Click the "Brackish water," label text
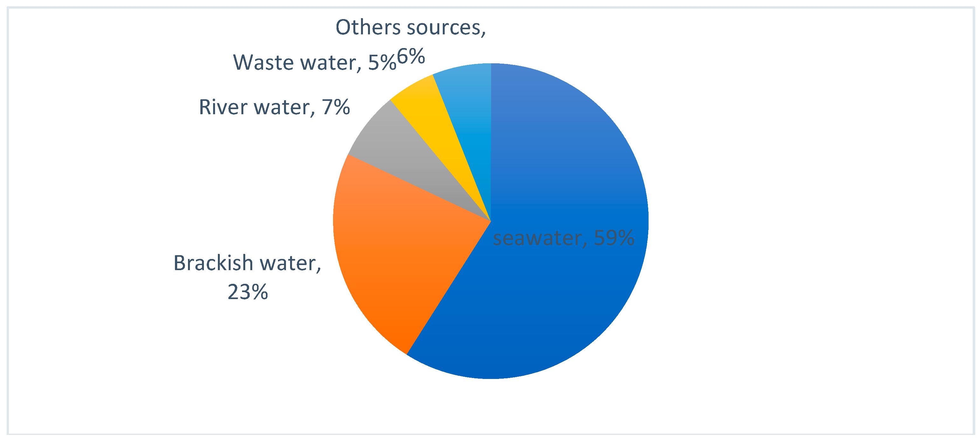This screenshot has height=441, width=980. coord(247,263)
